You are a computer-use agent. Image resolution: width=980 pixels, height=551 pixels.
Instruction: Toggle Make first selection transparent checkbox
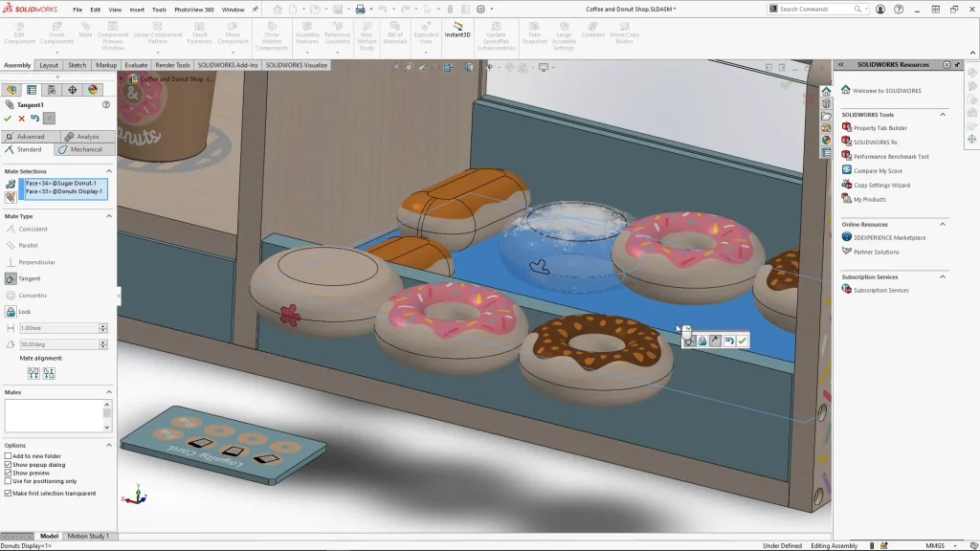coord(9,494)
